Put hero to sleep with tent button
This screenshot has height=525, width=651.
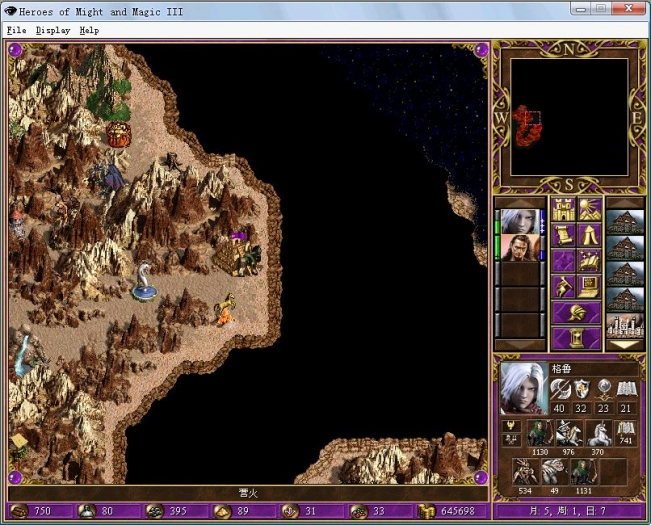pos(589,235)
